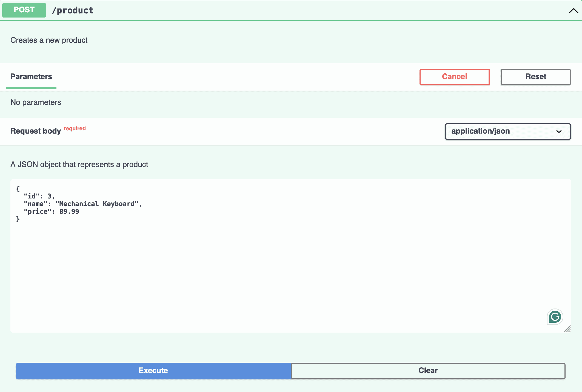This screenshot has width=582, height=392.
Task: Click "A JSON object that represents a product" text
Action: (x=79, y=165)
